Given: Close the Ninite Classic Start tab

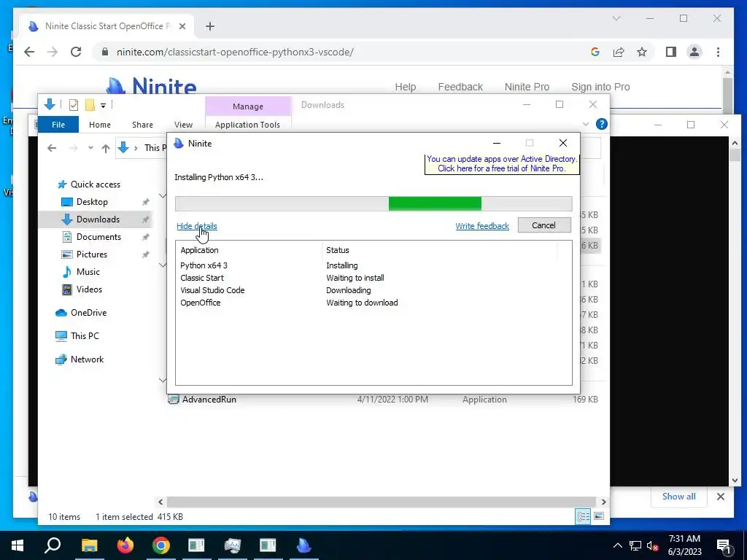Looking at the screenshot, I should (182, 26).
